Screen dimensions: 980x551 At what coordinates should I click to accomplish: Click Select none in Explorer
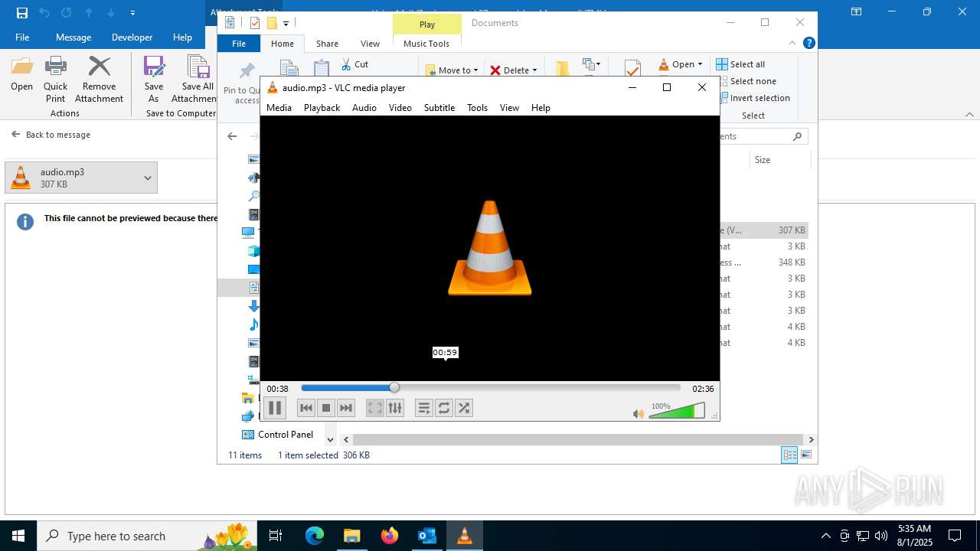click(746, 81)
